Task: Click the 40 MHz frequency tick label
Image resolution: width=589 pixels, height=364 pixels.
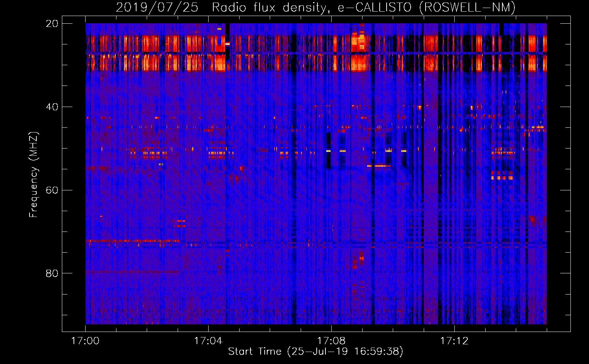Action: [x=52, y=107]
